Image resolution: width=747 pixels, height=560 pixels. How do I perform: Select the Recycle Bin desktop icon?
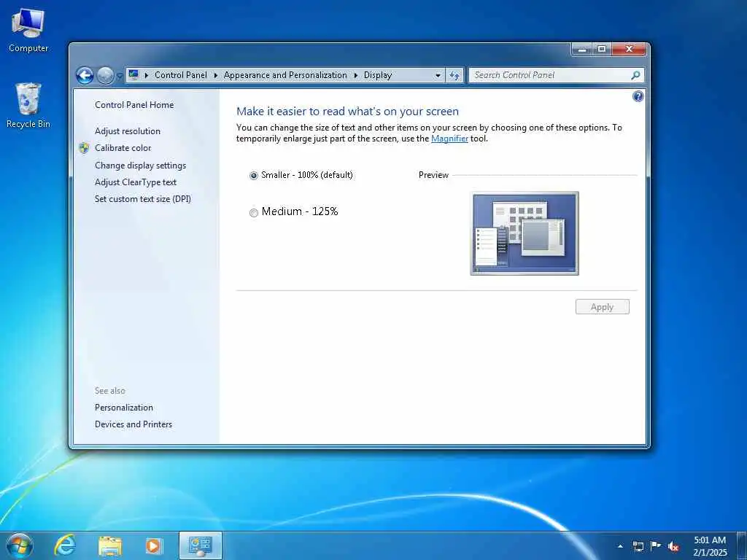pos(28,106)
